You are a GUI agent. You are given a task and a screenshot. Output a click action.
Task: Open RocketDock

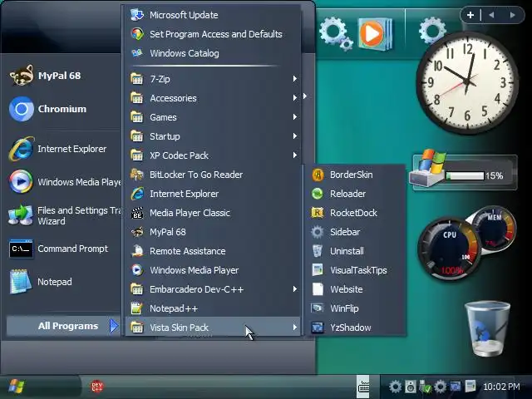tap(355, 213)
